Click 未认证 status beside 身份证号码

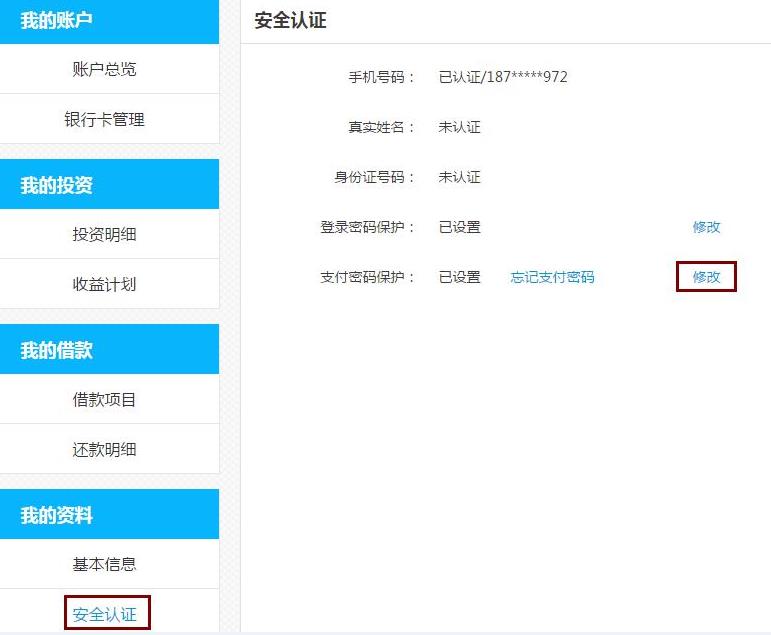point(459,177)
